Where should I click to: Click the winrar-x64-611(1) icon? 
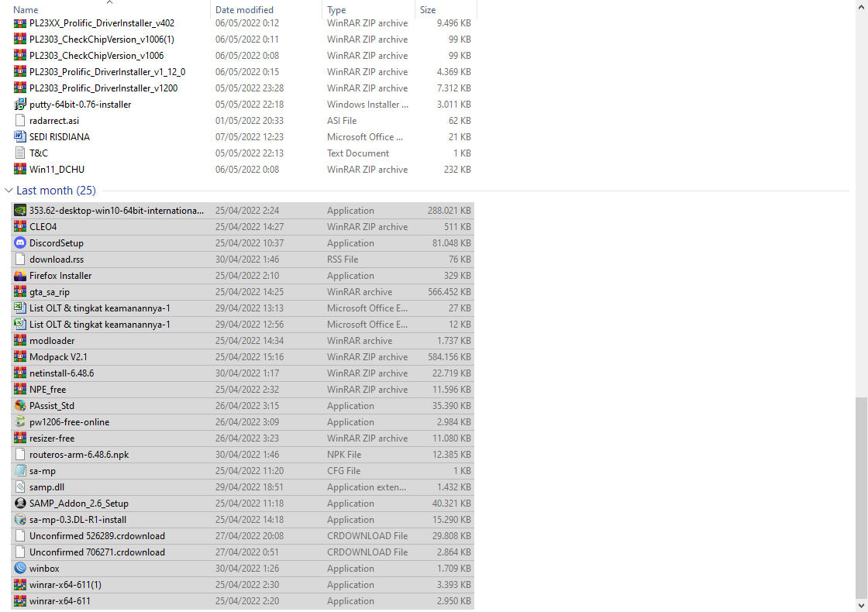[x=20, y=585]
